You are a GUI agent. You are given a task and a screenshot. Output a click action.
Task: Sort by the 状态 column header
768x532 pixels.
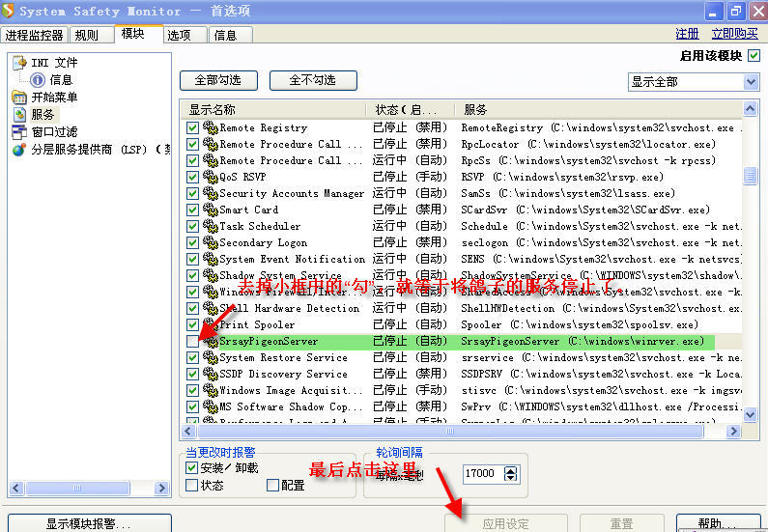(410, 110)
